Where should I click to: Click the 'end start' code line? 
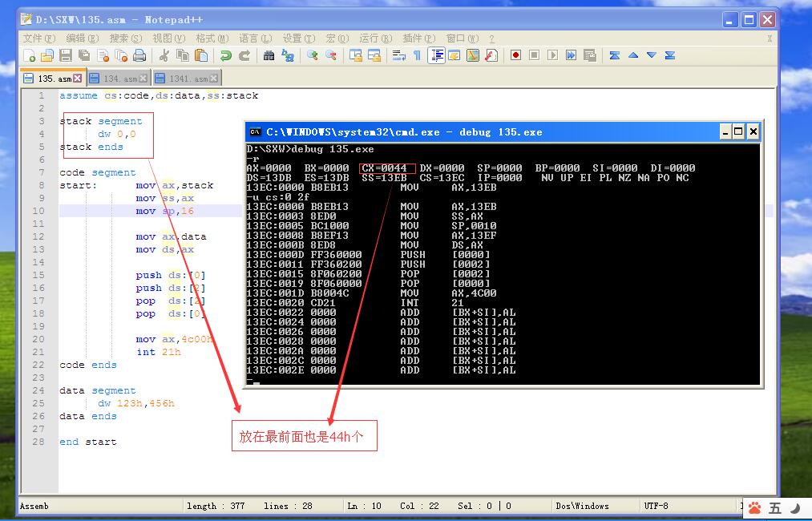coord(88,442)
